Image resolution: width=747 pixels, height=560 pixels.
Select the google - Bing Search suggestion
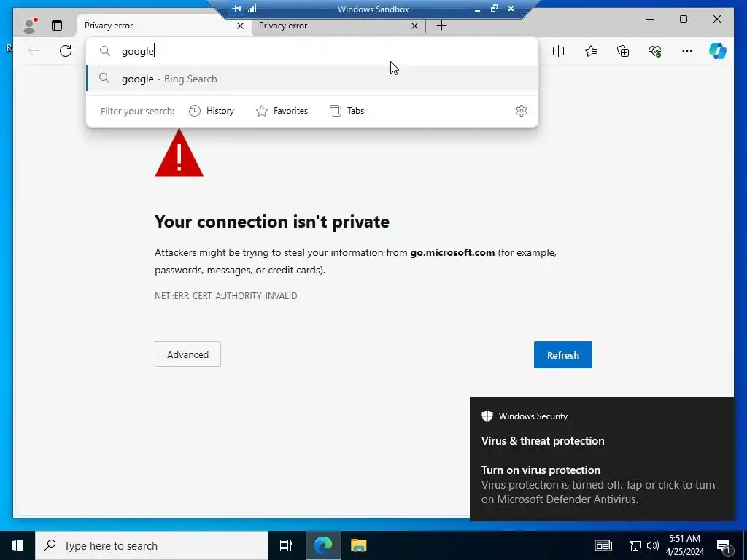tap(312, 79)
